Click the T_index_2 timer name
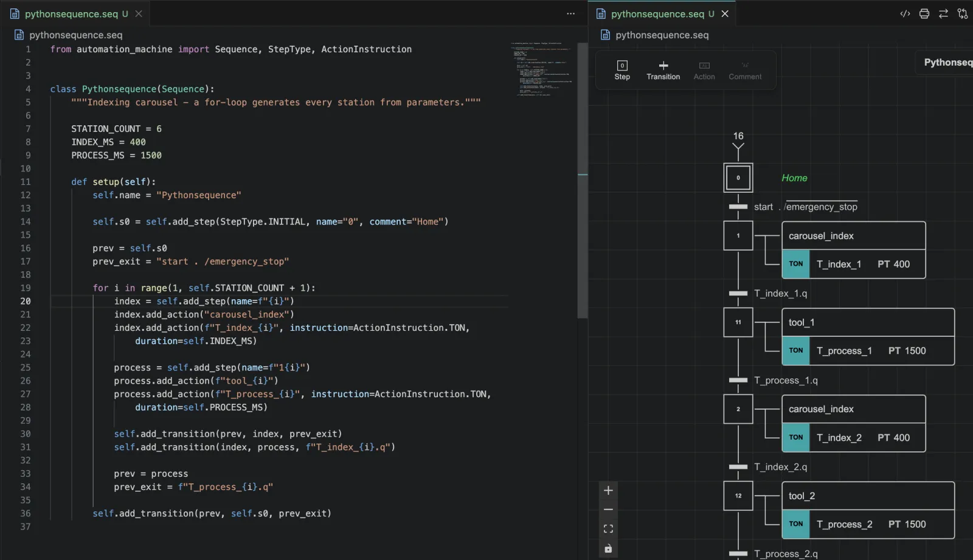The image size is (973, 560). tap(839, 437)
